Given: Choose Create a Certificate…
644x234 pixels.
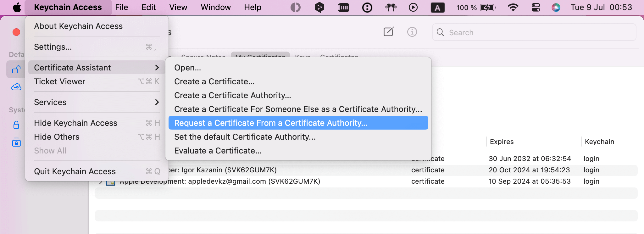Looking at the screenshot, I should coord(298,81).
